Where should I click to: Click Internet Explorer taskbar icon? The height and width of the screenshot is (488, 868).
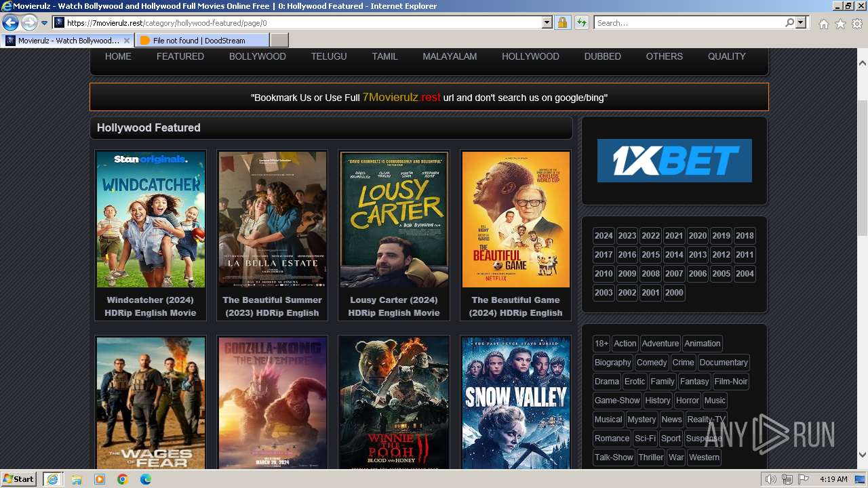coord(52,479)
